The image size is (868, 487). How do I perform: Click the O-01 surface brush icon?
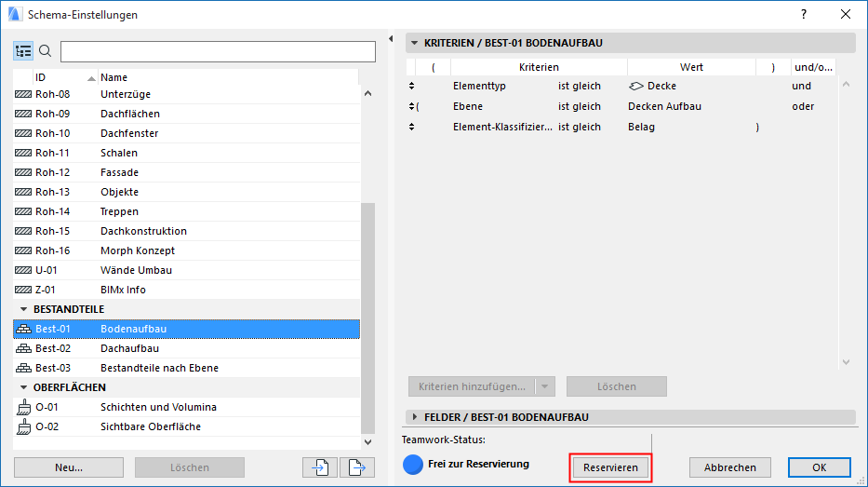(x=24, y=407)
